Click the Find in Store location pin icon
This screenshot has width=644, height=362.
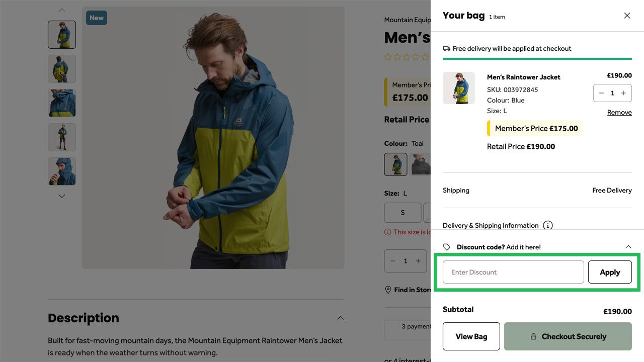pos(388,290)
